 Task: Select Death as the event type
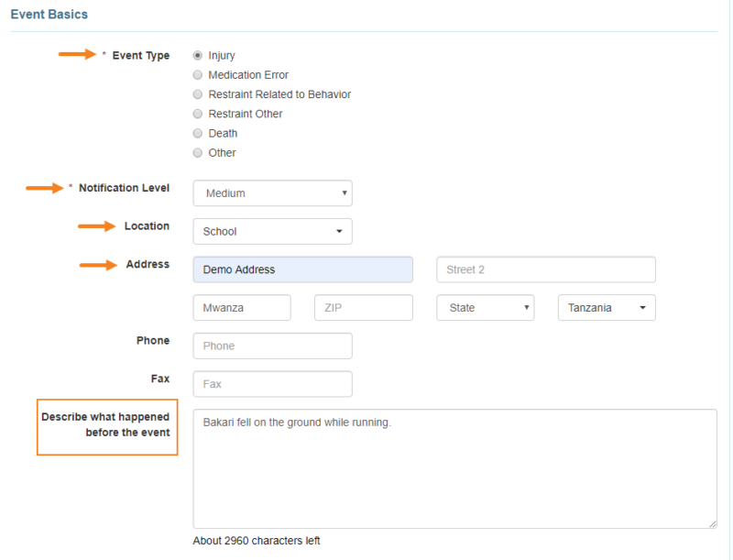coord(197,133)
